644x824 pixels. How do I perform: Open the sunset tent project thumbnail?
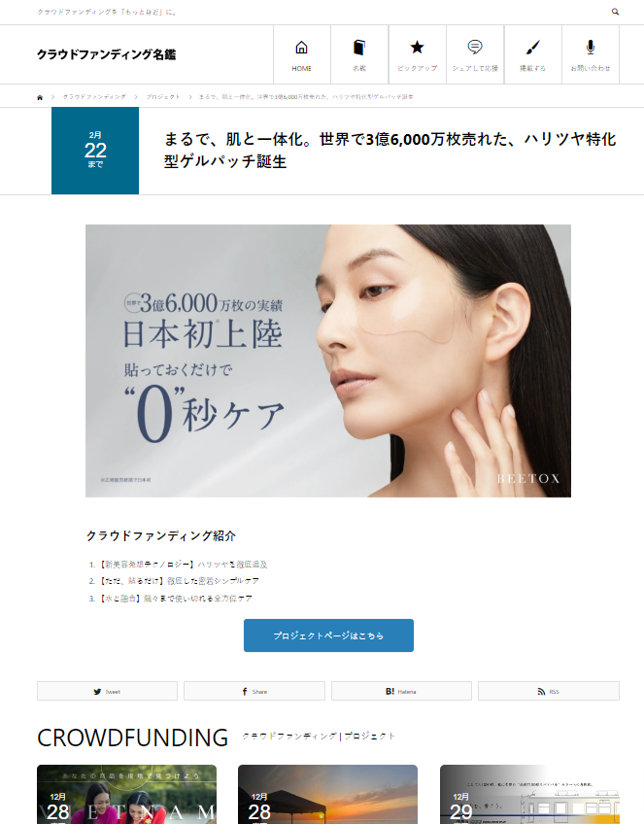click(327, 794)
